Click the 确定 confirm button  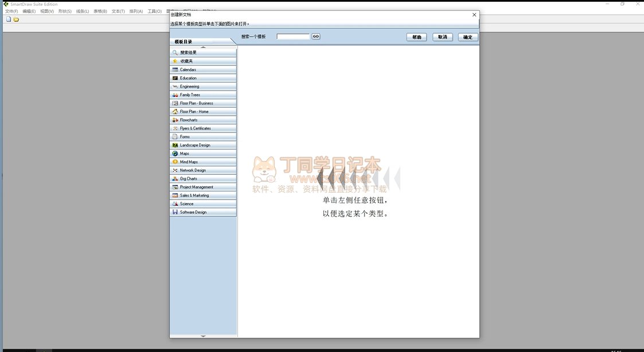coord(468,37)
